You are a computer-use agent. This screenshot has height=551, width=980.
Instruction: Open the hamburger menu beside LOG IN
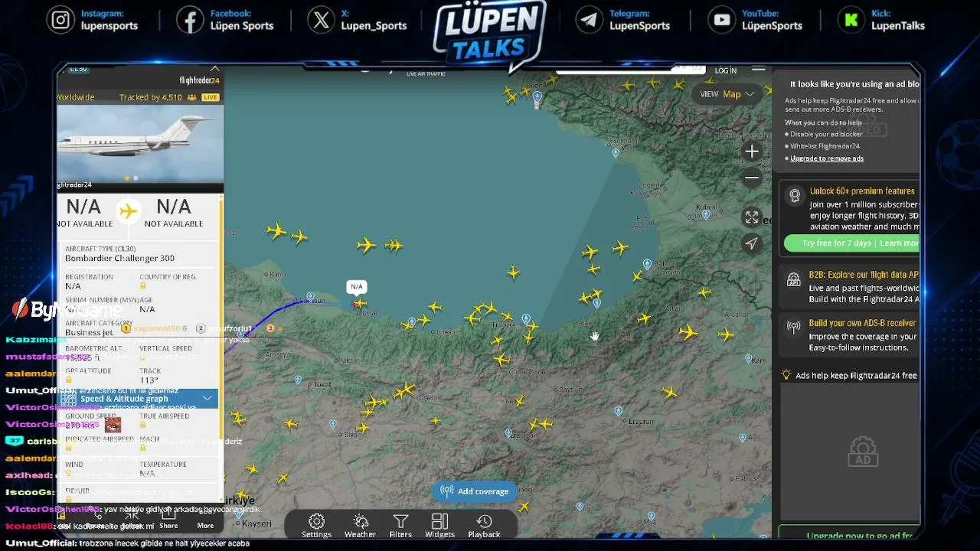pos(758,70)
